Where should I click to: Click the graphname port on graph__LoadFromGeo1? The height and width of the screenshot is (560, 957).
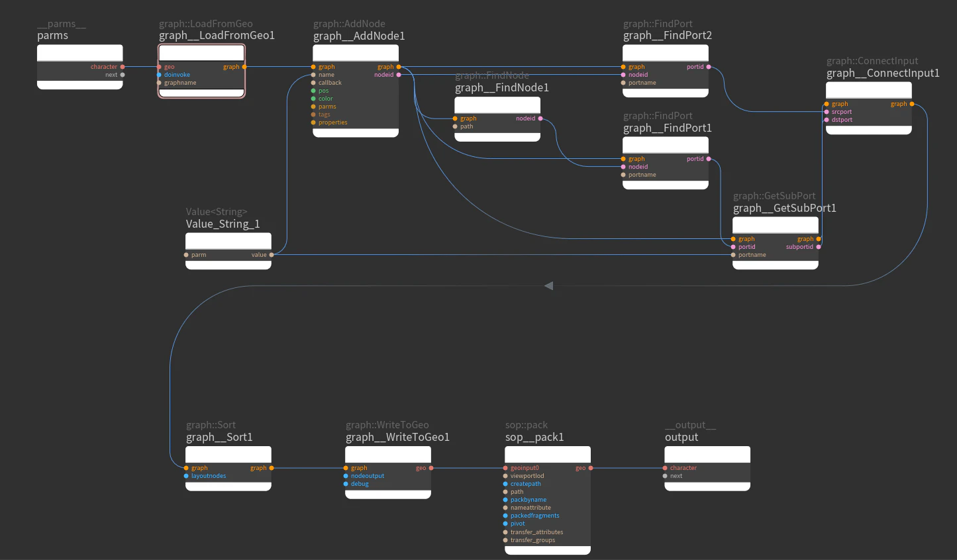click(x=159, y=83)
